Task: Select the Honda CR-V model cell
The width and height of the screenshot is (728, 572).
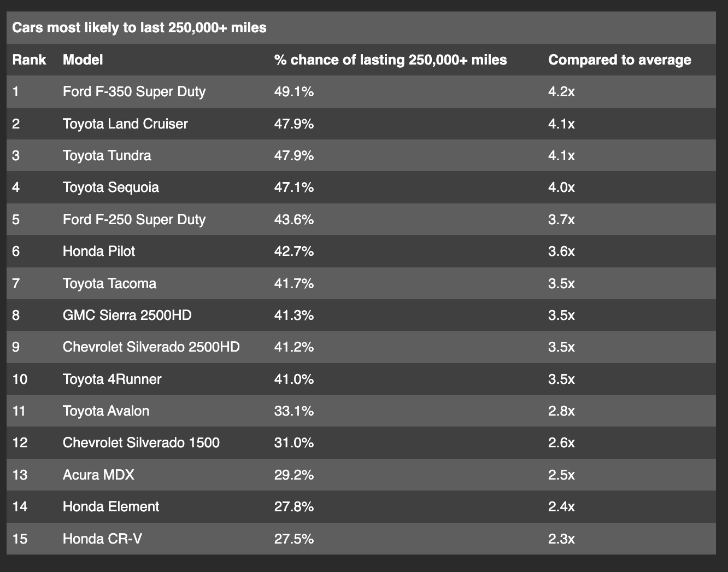Action: pyautogui.click(x=102, y=539)
